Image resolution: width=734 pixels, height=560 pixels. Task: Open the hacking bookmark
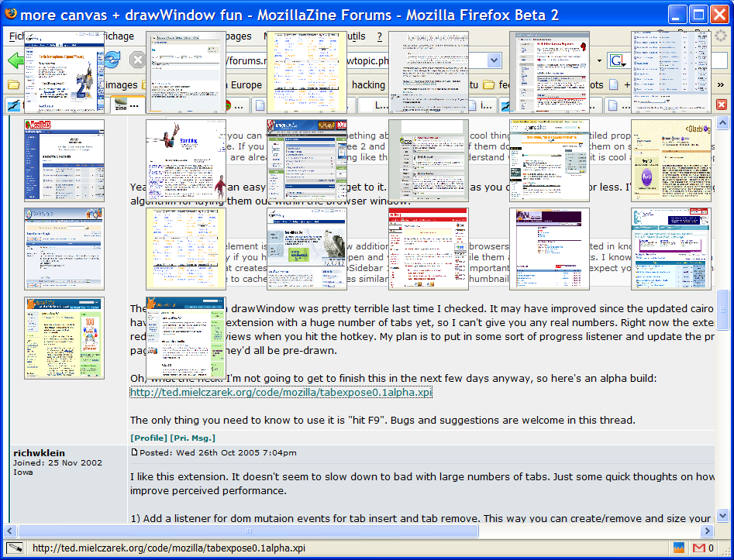click(368, 84)
